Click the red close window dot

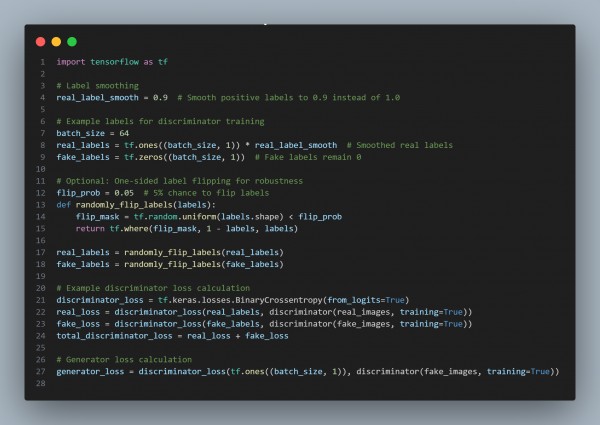click(x=41, y=42)
